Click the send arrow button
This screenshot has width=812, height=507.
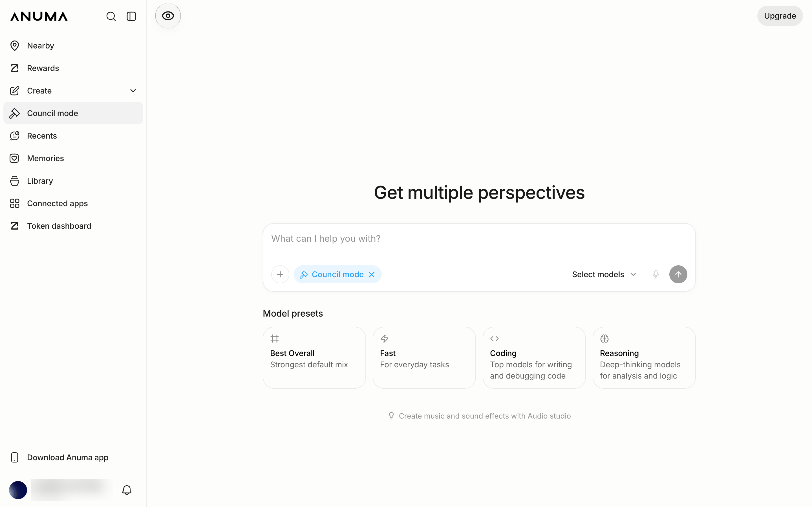coord(678,274)
